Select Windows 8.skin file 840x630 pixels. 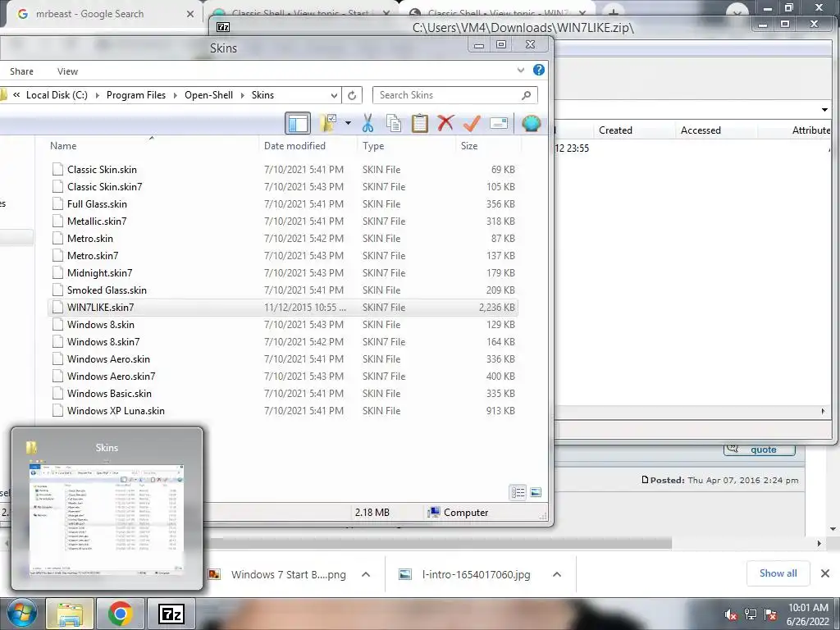pyautogui.click(x=283, y=325)
